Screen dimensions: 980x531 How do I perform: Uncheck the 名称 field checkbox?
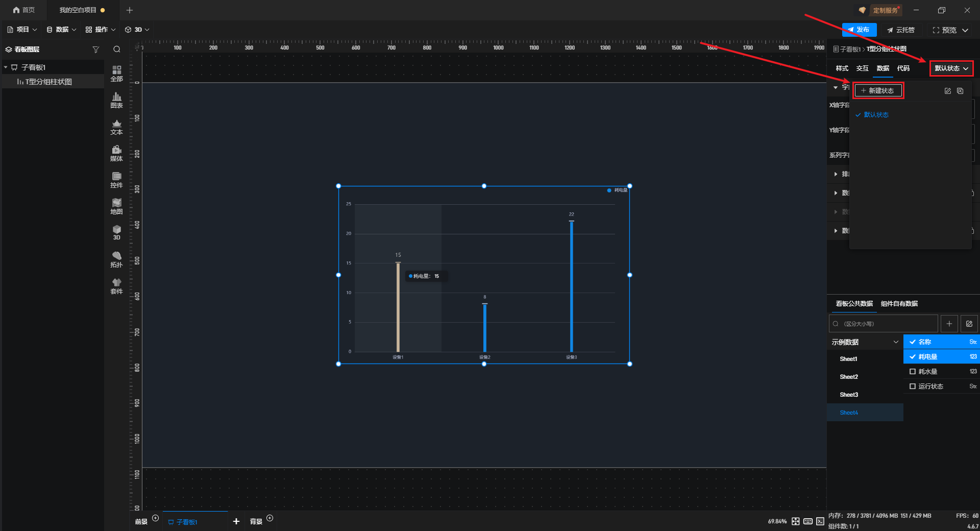pos(913,342)
